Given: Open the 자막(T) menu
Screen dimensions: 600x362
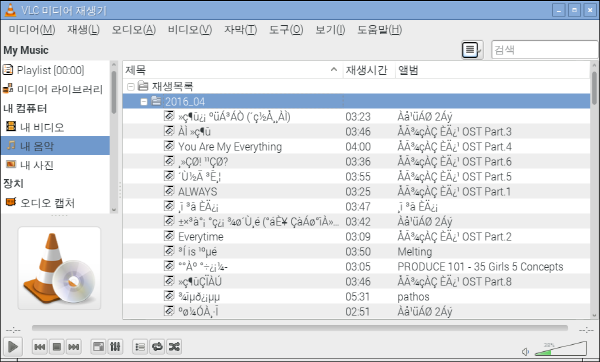Looking at the screenshot, I should [x=240, y=29].
